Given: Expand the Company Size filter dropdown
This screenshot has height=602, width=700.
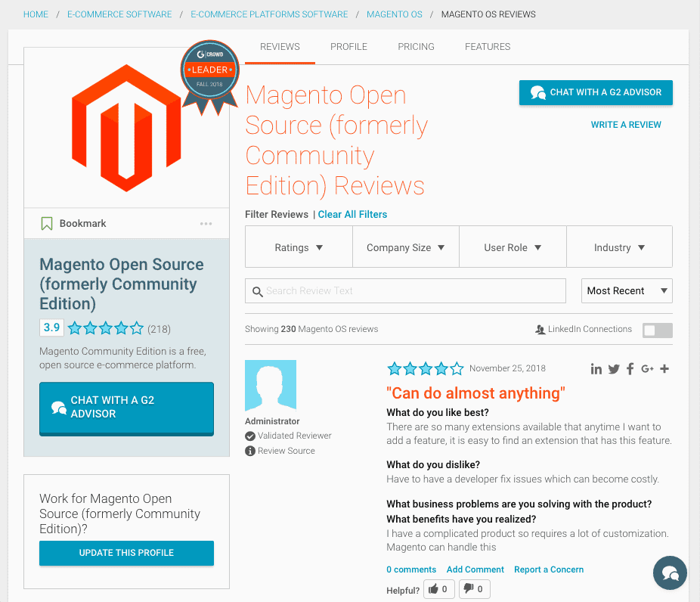Looking at the screenshot, I should point(405,247).
